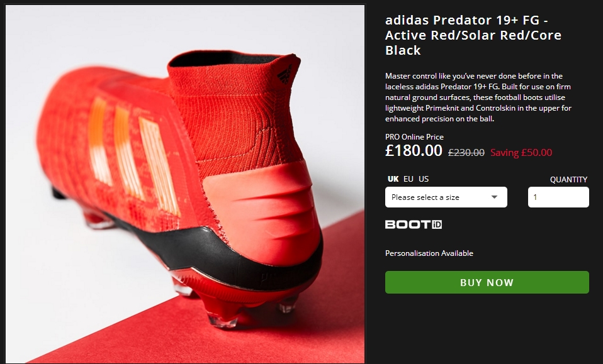Focus the Quantity input field
Viewport: 603px width, 364px height.
558,197
